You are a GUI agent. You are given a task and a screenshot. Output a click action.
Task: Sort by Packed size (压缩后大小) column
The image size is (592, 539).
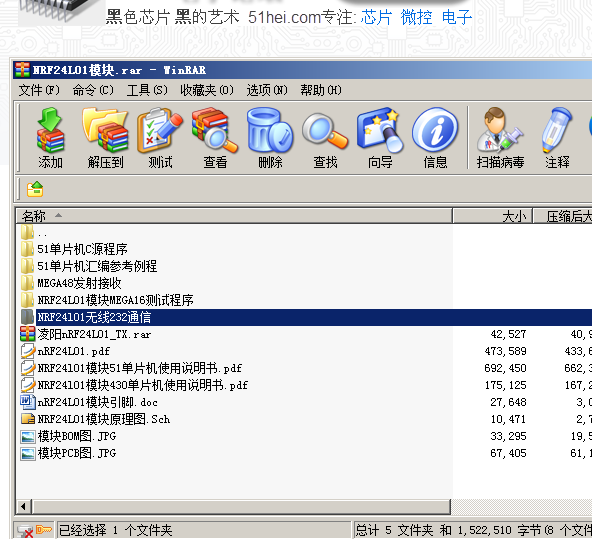(563, 216)
